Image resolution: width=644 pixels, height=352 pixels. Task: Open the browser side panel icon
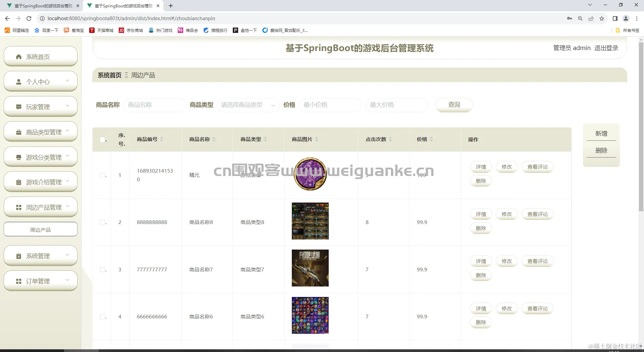click(x=615, y=18)
